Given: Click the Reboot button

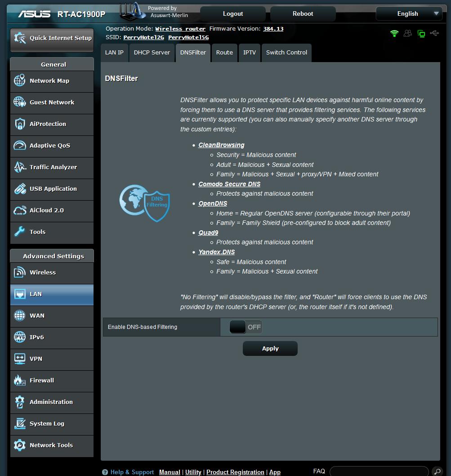Looking at the screenshot, I should click(x=303, y=13).
